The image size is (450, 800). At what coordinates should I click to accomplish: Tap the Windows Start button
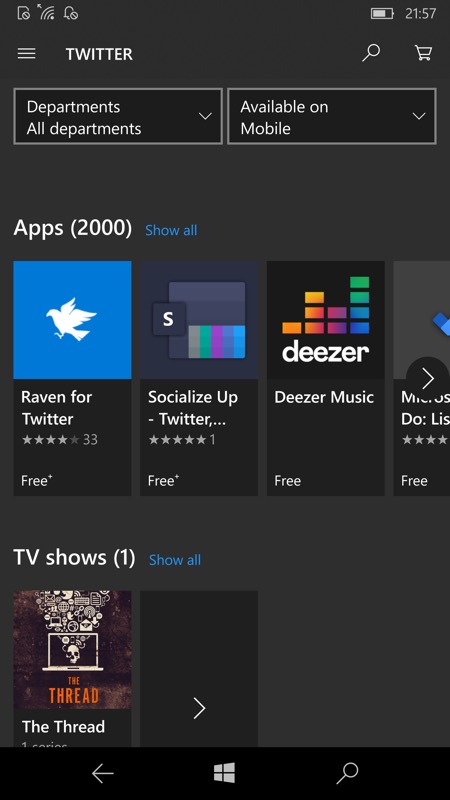(x=224, y=773)
